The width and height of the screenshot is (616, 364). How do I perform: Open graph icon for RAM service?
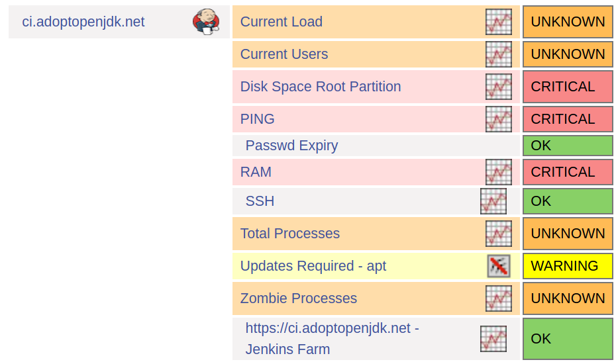tap(499, 172)
